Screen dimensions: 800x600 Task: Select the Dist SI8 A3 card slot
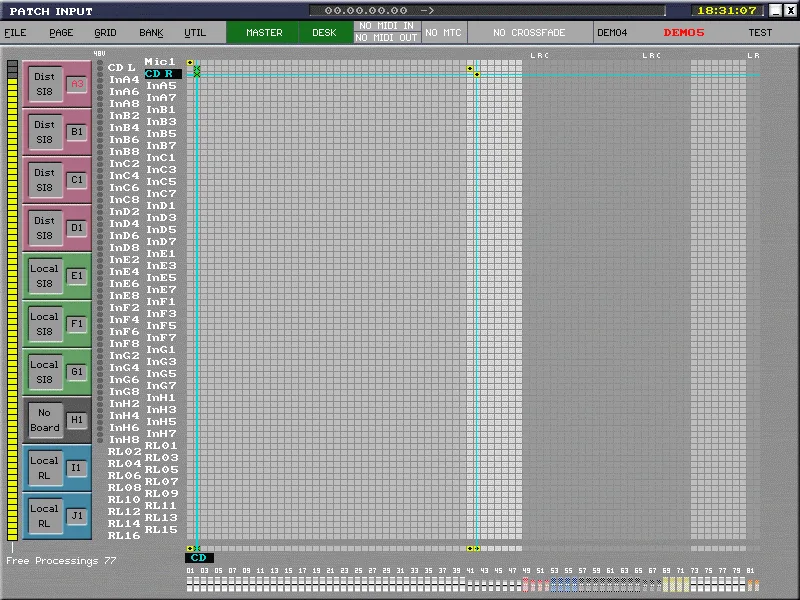(57, 84)
